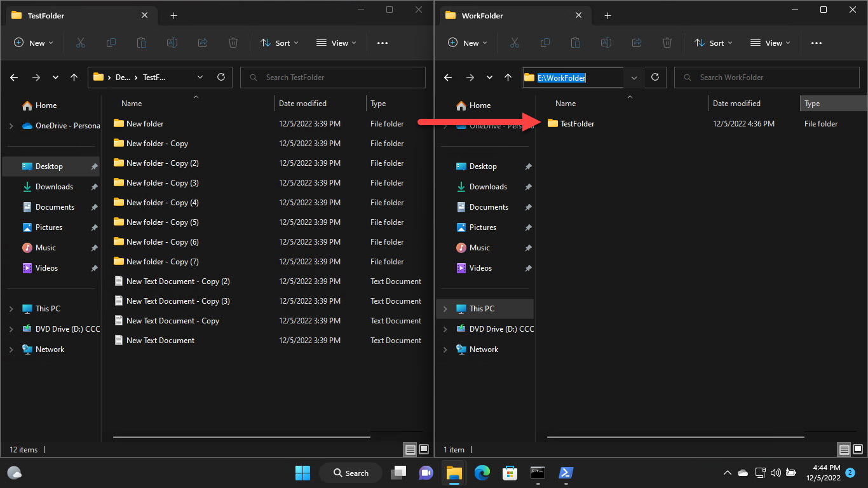Switch WorkFolder to large thumbnails view

tap(858, 449)
